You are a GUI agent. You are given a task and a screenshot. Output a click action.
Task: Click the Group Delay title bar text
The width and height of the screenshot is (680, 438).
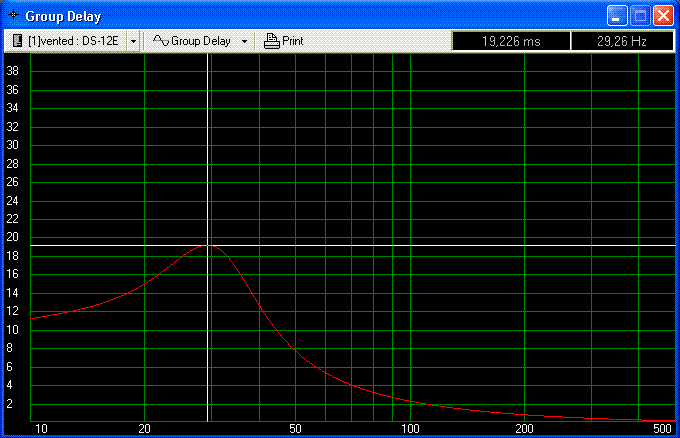(63, 16)
